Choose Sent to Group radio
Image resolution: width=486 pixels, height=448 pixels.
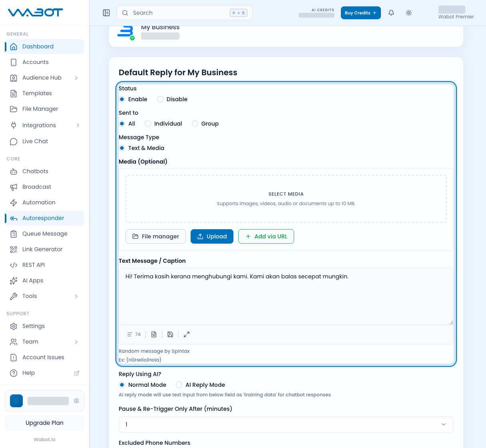click(x=195, y=124)
